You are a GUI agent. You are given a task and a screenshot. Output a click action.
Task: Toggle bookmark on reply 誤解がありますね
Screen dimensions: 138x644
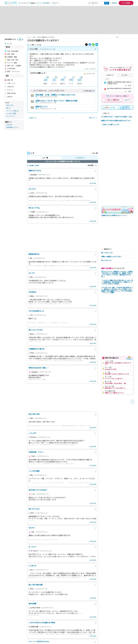tap(95, 171)
